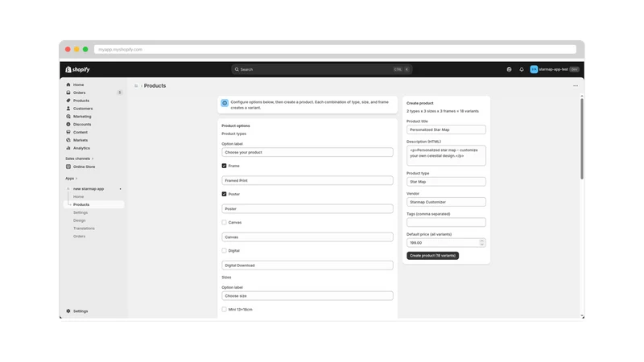
Task: Enable the Digital checkbox
Action: pyautogui.click(x=225, y=251)
